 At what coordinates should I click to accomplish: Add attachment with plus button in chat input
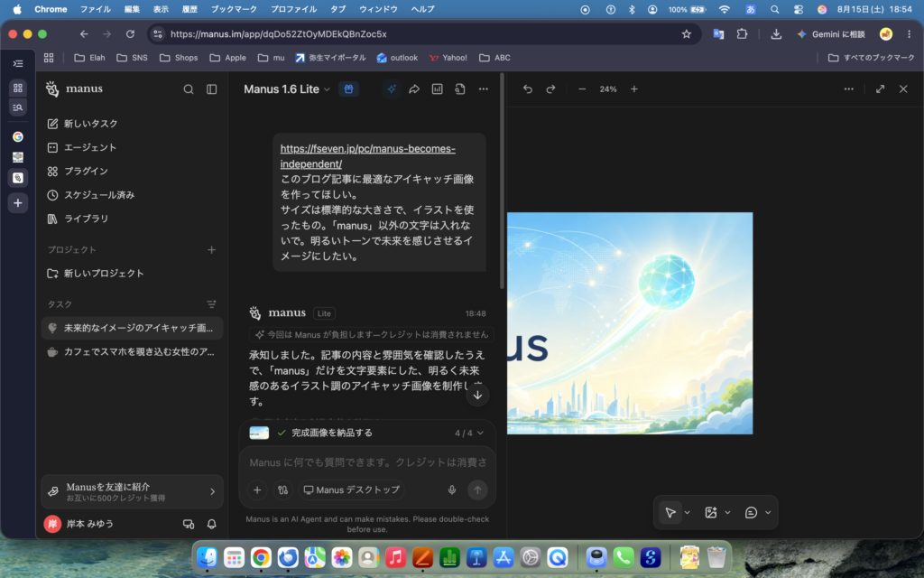257,489
